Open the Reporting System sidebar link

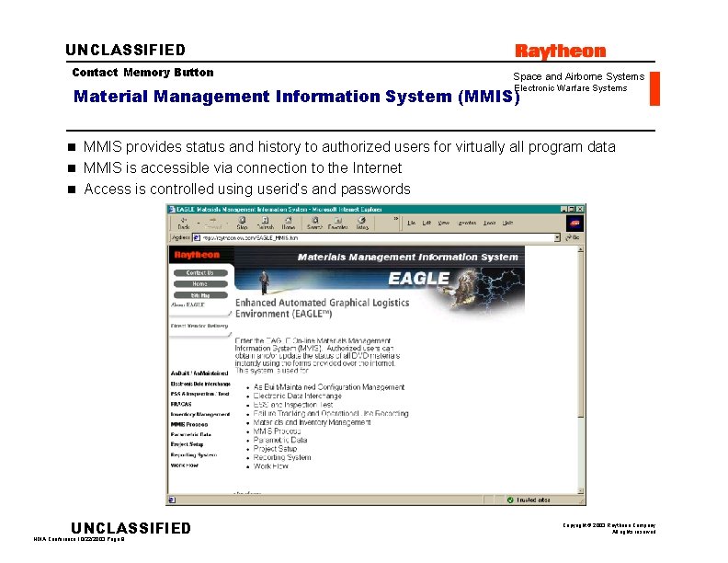click(x=194, y=455)
